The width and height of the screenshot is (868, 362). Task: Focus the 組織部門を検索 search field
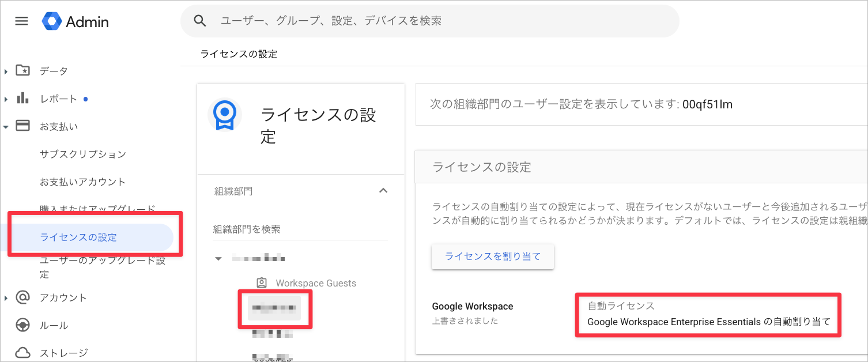click(300, 229)
